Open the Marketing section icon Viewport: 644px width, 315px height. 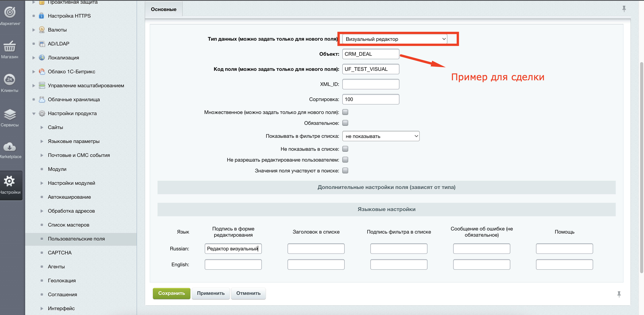point(10,12)
